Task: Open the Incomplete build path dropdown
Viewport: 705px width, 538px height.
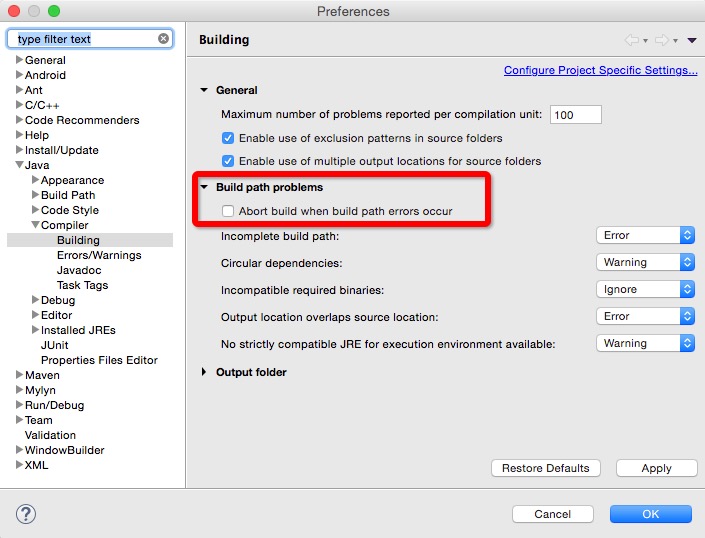Action: point(645,235)
